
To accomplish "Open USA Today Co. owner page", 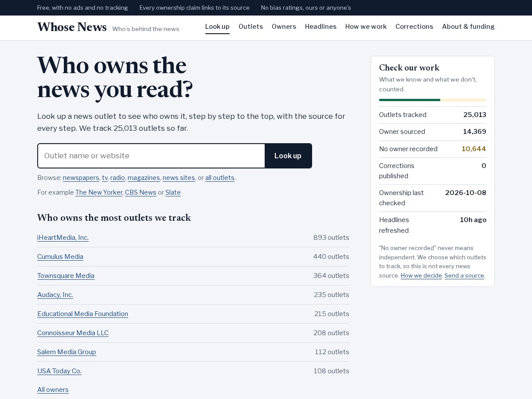I will click(59, 371).
